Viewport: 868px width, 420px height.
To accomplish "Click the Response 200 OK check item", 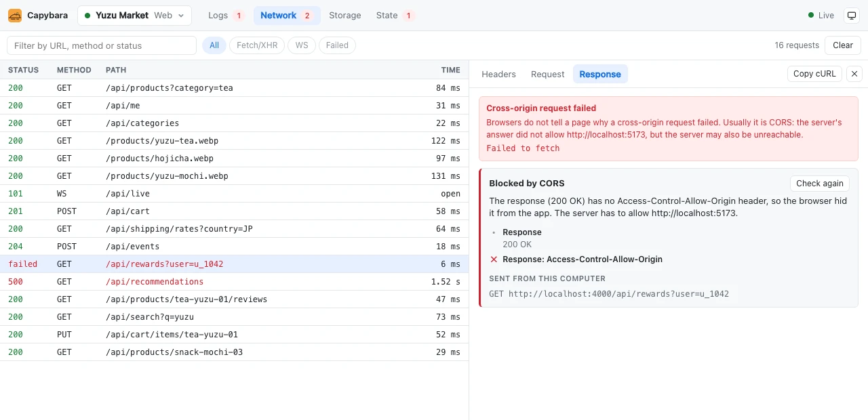I will point(522,238).
